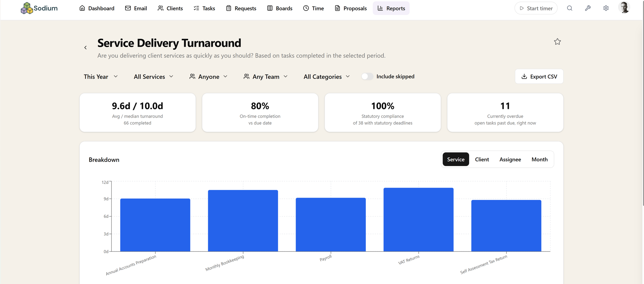644x284 pixels.
Task: Select the Service breakdown tab
Action: coord(456,159)
